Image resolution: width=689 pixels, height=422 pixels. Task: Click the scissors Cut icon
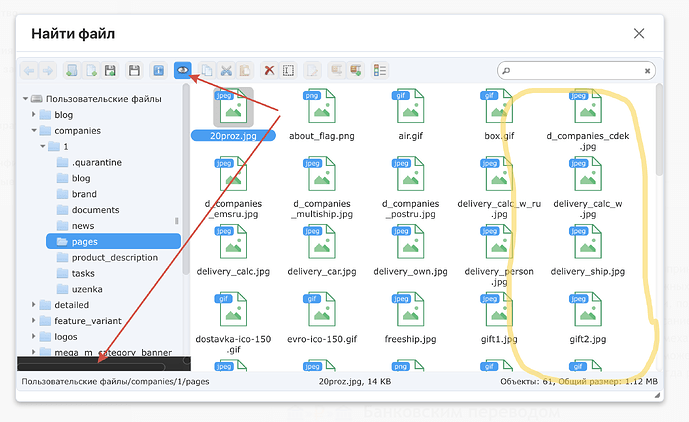click(226, 71)
